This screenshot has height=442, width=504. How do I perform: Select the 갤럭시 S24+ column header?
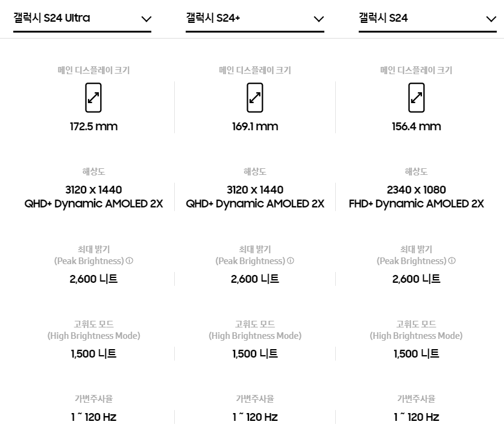click(x=213, y=17)
